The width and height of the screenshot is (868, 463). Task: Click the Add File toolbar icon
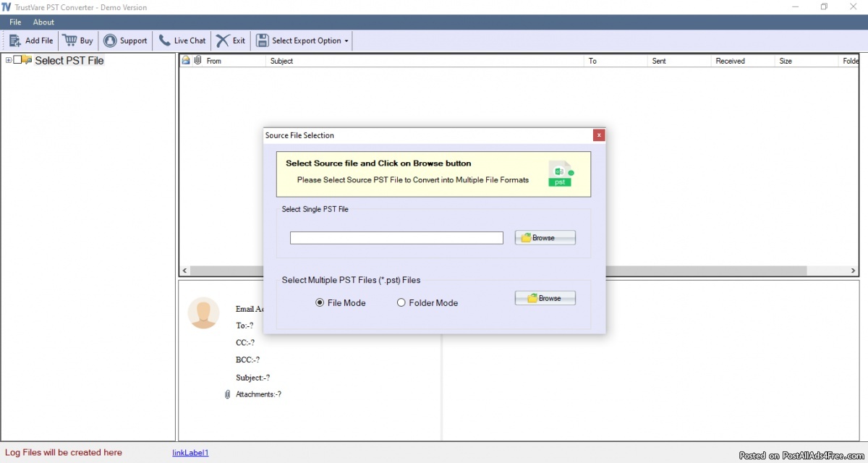click(14, 41)
